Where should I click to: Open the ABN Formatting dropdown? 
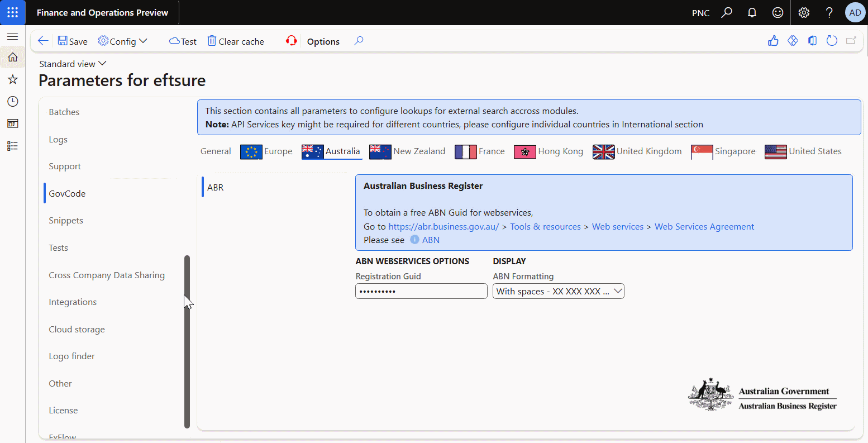tap(559, 291)
